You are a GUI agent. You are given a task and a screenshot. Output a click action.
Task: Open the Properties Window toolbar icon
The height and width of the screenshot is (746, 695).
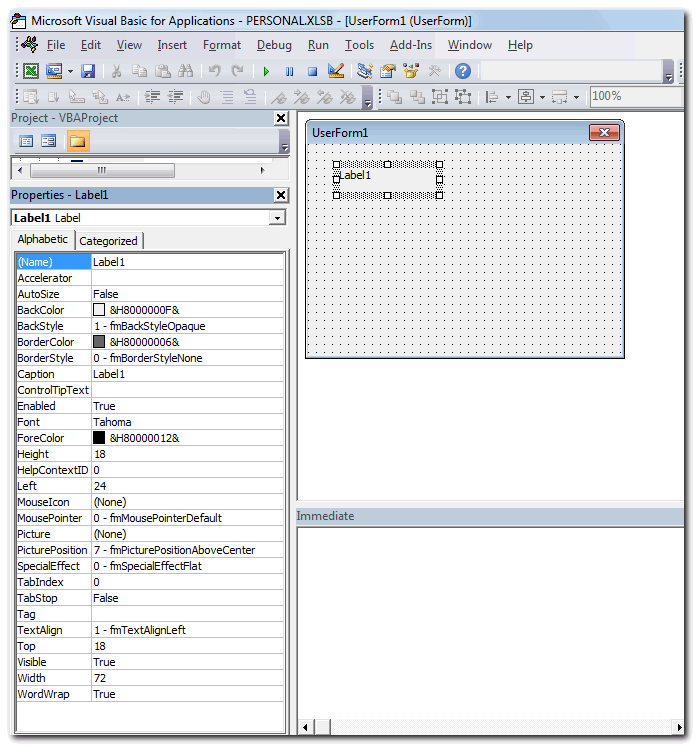coord(388,71)
